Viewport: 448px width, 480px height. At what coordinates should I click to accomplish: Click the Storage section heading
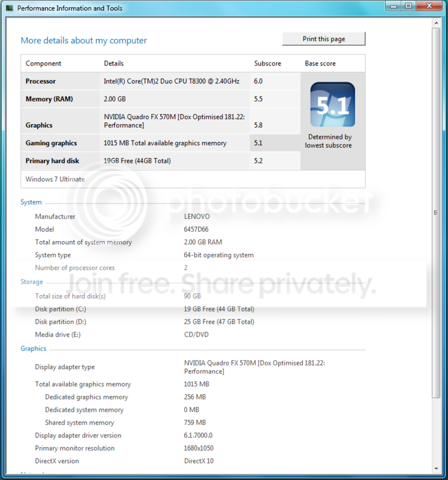[x=32, y=281]
